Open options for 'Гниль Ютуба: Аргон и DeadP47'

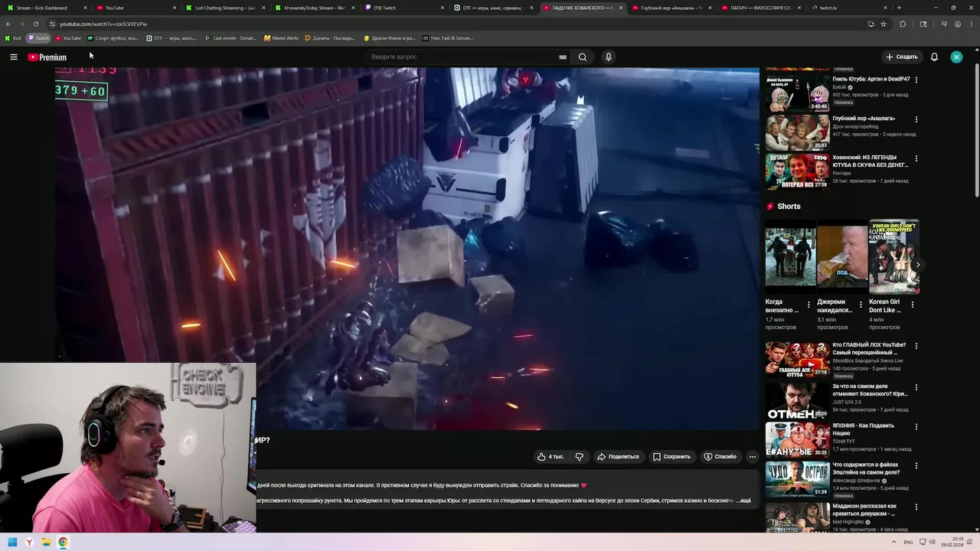[x=916, y=80]
